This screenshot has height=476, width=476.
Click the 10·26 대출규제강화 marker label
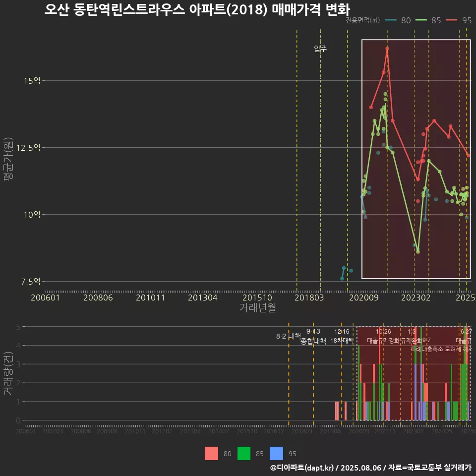click(x=383, y=336)
